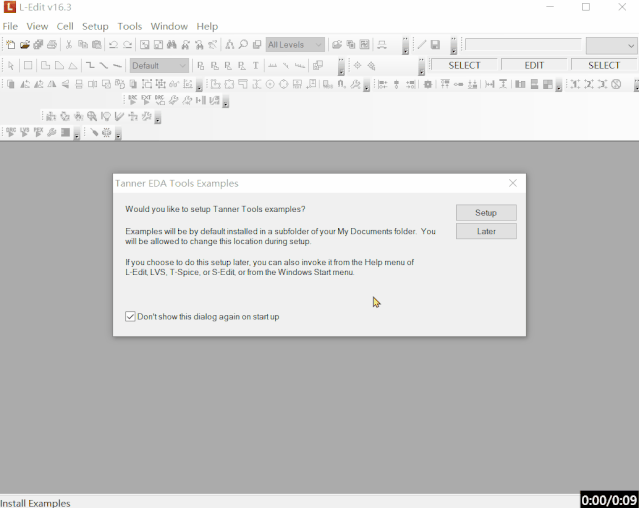
Task: Click the text label tool icon
Action: coord(256,66)
